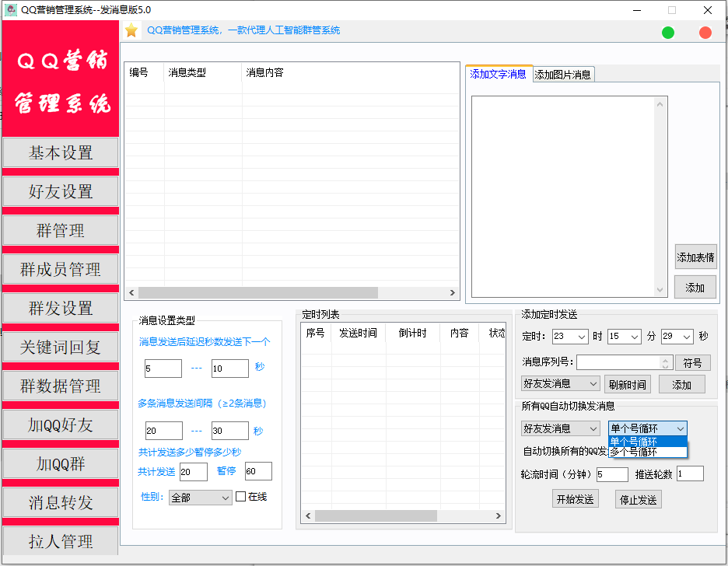Click 定时列表 scroll-left arrow
Image resolution: width=728 pixels, height=566 pixels.
click(308, 516)
